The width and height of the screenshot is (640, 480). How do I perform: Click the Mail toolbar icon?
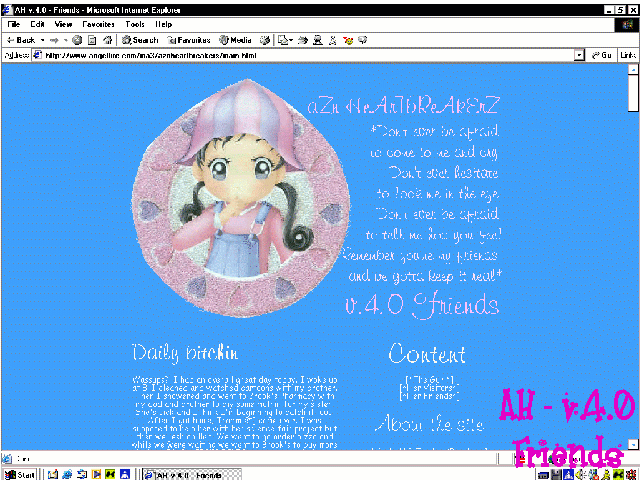click(x=283, y=40)
